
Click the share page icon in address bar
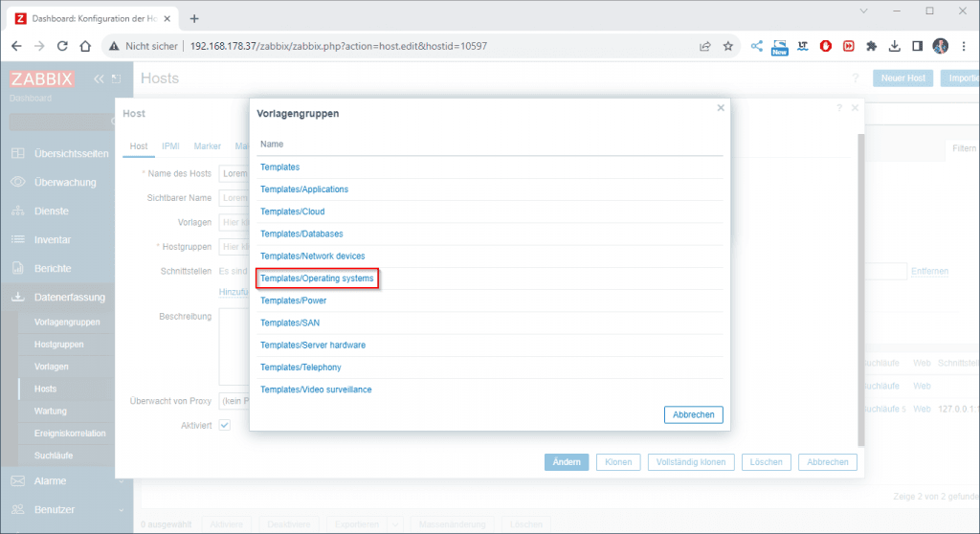(705, 46)
